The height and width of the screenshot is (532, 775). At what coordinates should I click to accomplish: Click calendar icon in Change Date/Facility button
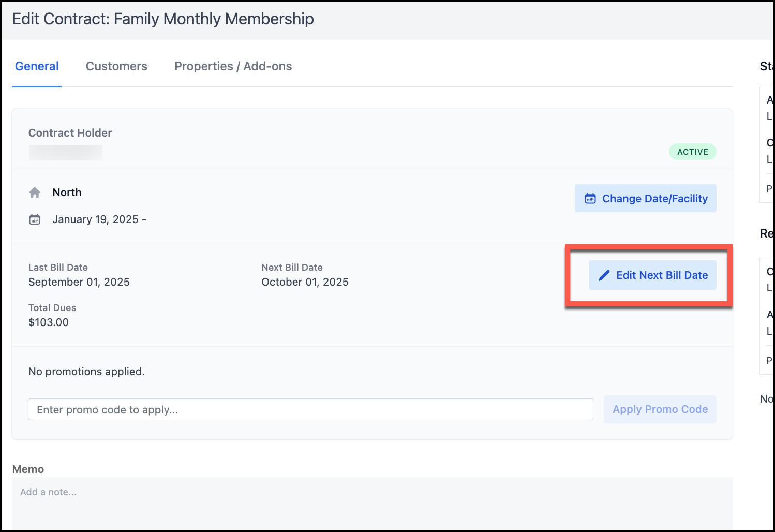(x=590, y=199)
